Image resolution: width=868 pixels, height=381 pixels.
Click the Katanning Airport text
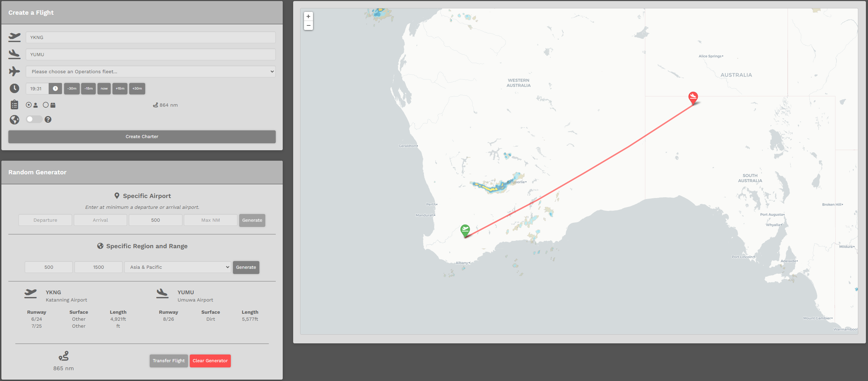67,300
